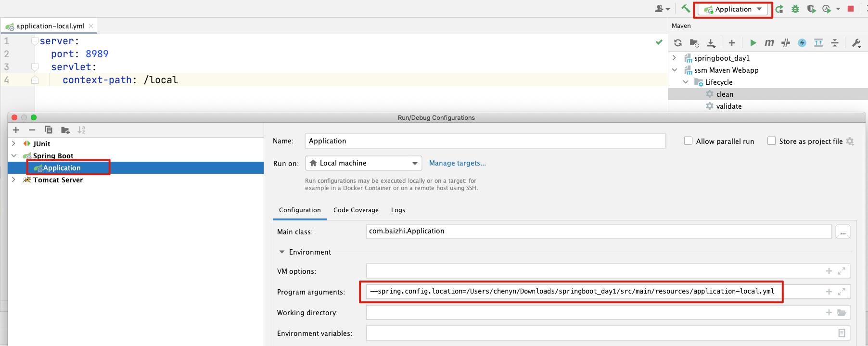Stop the running Application with red square
The height and width of the screenshot is (346, 868).
click(x=851, y=9)
